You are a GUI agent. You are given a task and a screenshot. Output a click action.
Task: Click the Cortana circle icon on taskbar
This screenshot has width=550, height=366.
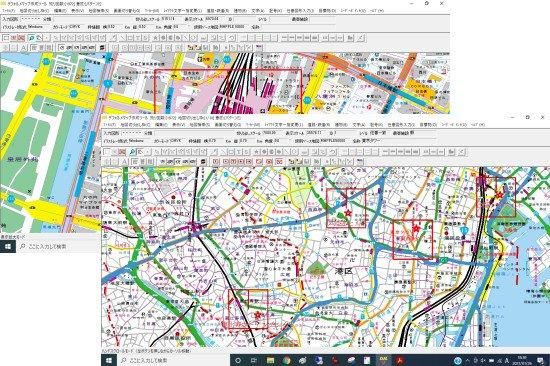238,360
